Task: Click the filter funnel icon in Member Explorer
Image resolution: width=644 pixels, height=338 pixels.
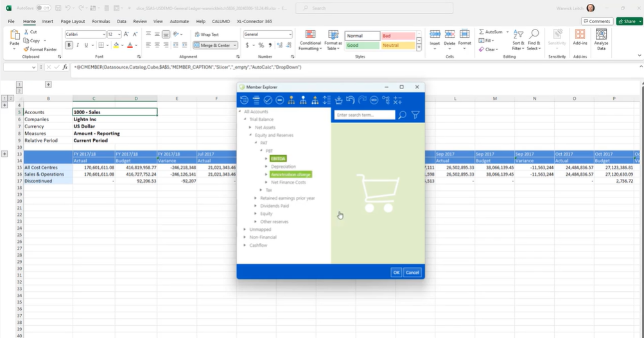Action: click(x=415, y=115)
